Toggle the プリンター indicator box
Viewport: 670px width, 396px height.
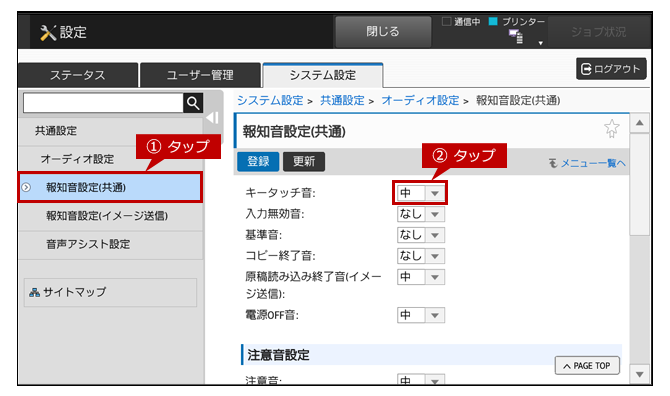click(493, 21)
